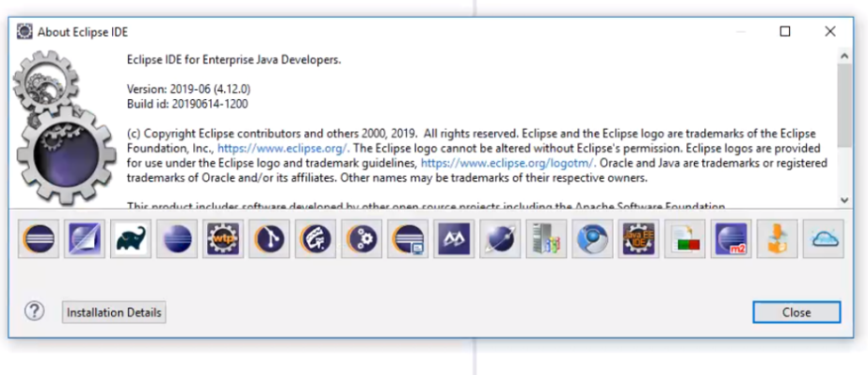Viewport: 868px width, 375px height.
Task: Click the sphere with orbit arrow icon
Action: point(500,238)
